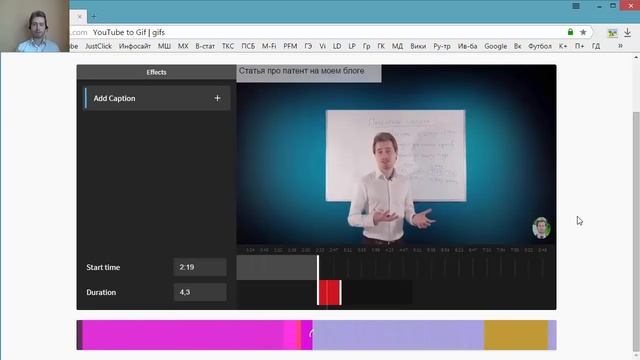Click the green lock security icon
Viewport: 640px width, 360px height.
pos(570,32)
